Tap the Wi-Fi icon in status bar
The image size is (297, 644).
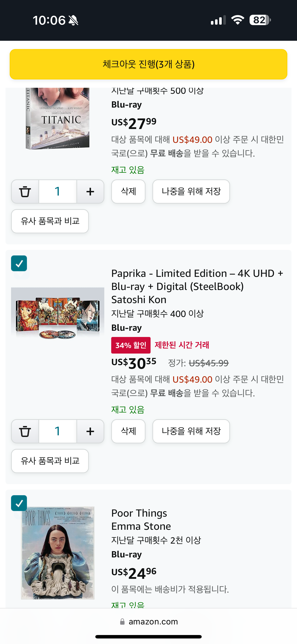(x=238, y=20)
